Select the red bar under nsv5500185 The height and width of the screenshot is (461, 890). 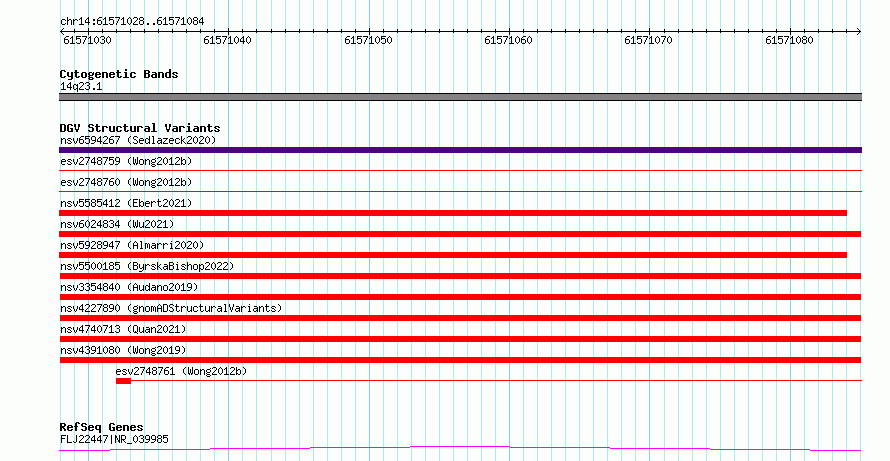(460, 276)
